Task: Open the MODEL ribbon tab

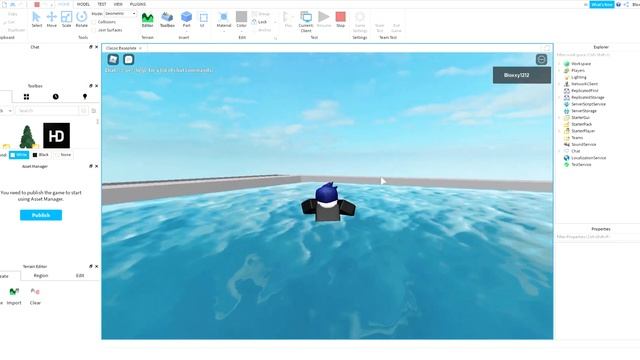Action: pos(83,4)
